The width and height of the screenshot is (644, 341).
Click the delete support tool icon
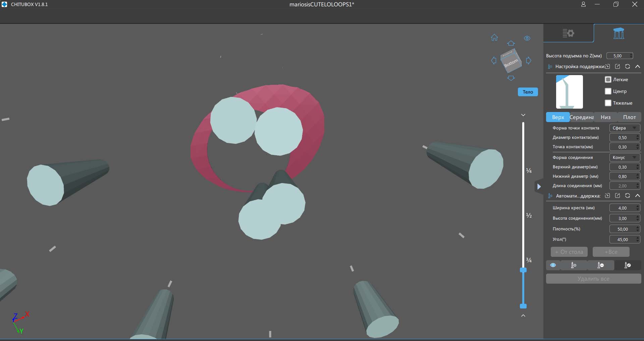tap(600, 265)
